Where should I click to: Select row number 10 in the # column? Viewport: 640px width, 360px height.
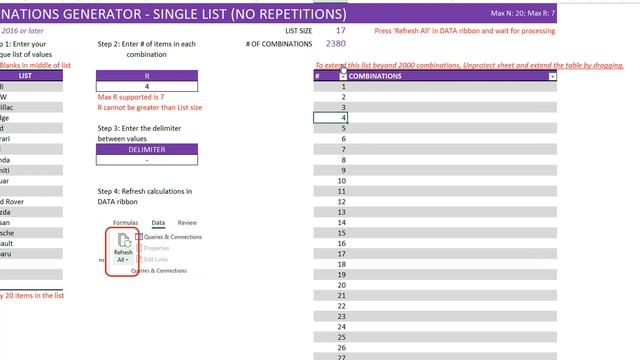tap(330, 181)
